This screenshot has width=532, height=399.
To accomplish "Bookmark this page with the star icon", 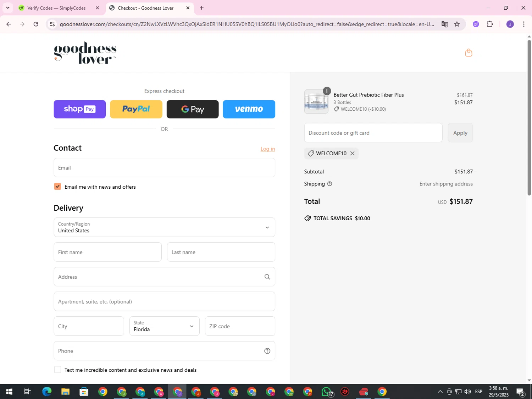I will pos(457,24).
